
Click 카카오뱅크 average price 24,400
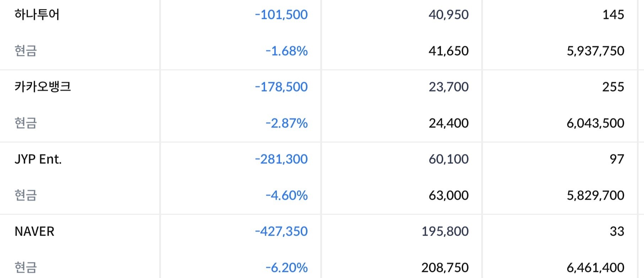(449, 123)
